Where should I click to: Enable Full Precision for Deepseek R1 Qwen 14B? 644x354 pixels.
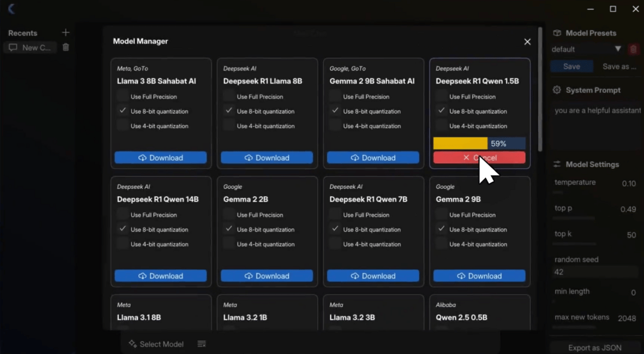pyautogui.click(x=122, y=214)
